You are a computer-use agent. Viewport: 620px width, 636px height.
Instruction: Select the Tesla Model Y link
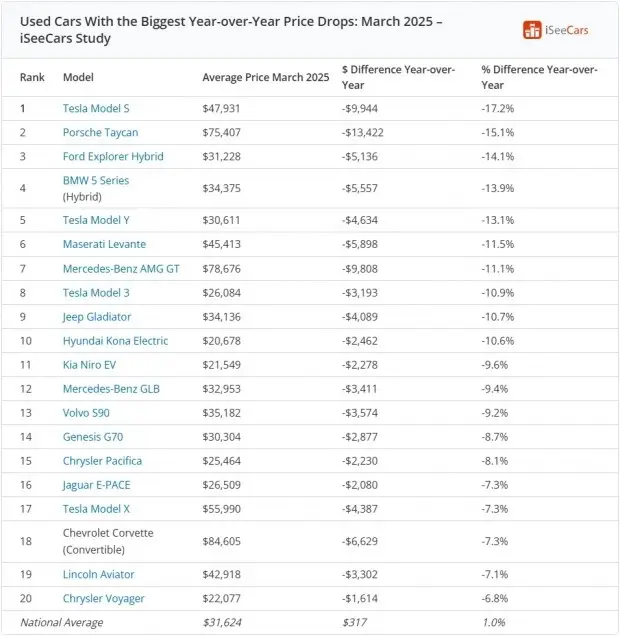(96, 220)
